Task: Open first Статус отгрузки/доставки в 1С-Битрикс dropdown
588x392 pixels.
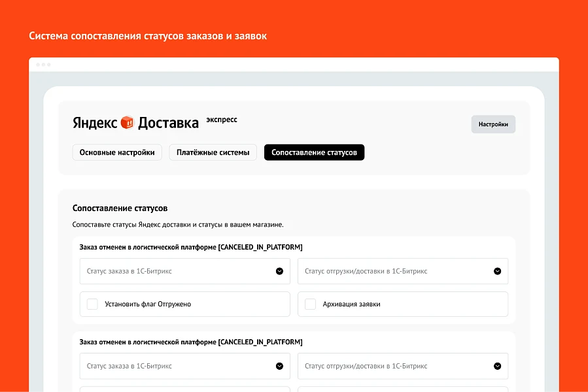Action: click(403, 271)
